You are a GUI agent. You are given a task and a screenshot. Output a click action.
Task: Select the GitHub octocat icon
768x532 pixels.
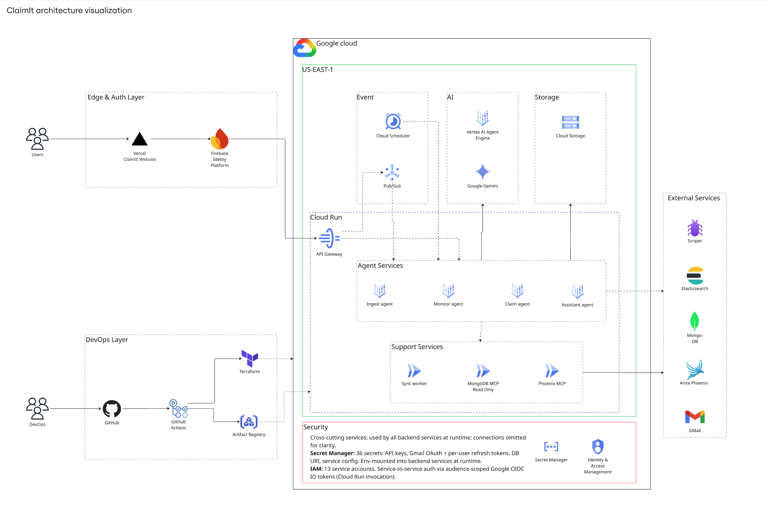click(112, 409)
